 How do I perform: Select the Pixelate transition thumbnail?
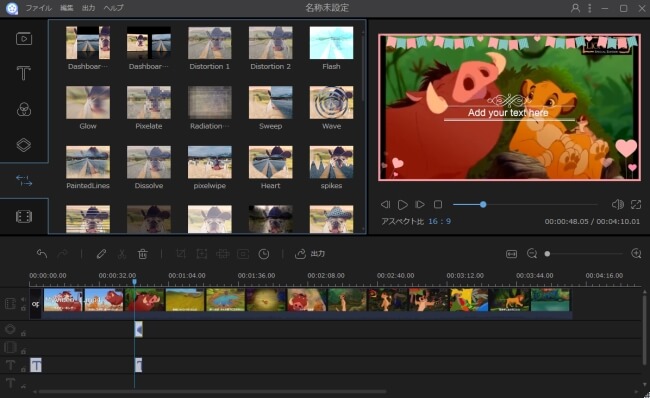point(149,103)
